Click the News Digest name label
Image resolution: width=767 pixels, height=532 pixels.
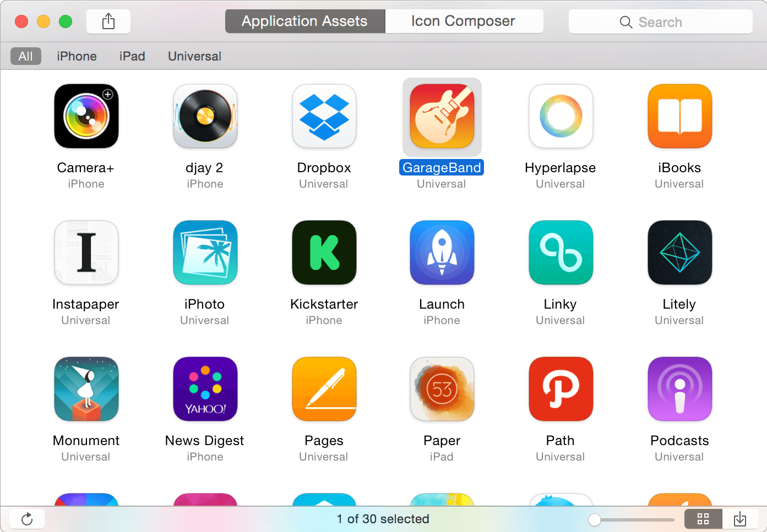204,441
